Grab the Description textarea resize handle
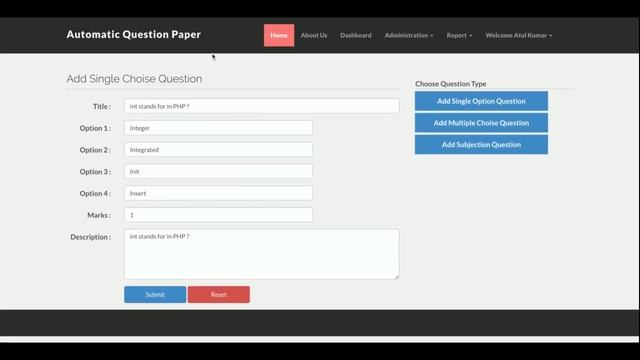 pos(396,277)
